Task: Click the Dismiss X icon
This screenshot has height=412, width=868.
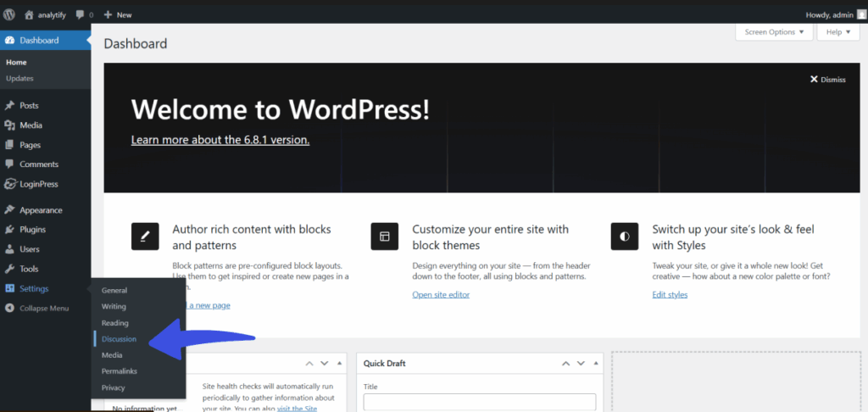Action: click(x=814, y=79)
